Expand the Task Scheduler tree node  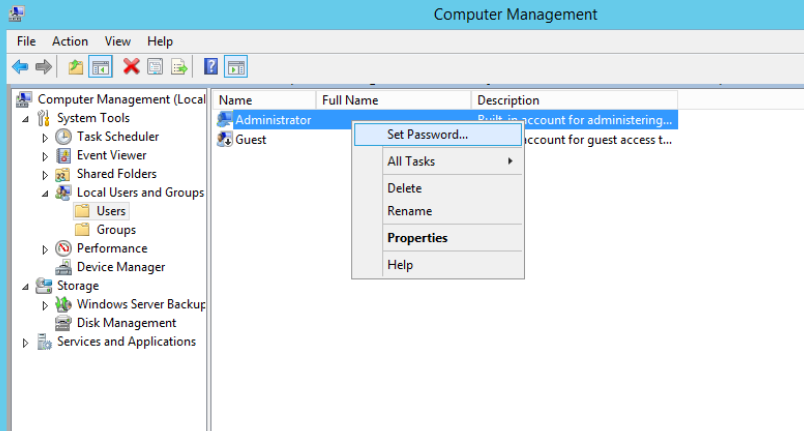pos(46,137)
